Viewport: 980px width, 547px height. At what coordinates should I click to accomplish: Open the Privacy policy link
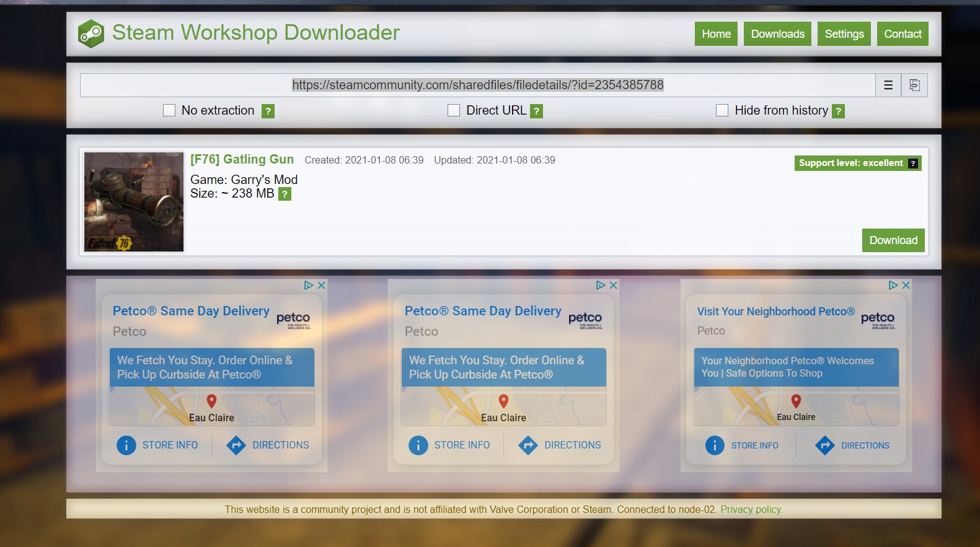pyautogui.click(x=751, y=509)
